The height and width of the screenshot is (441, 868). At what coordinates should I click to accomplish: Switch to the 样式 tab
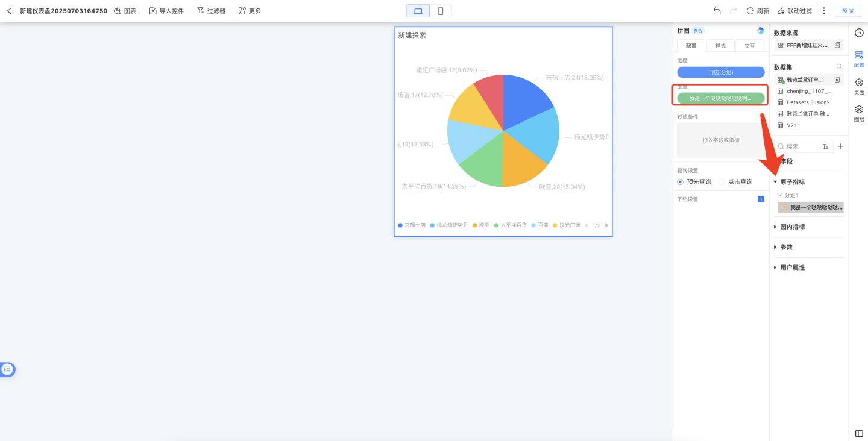(720, 46)
